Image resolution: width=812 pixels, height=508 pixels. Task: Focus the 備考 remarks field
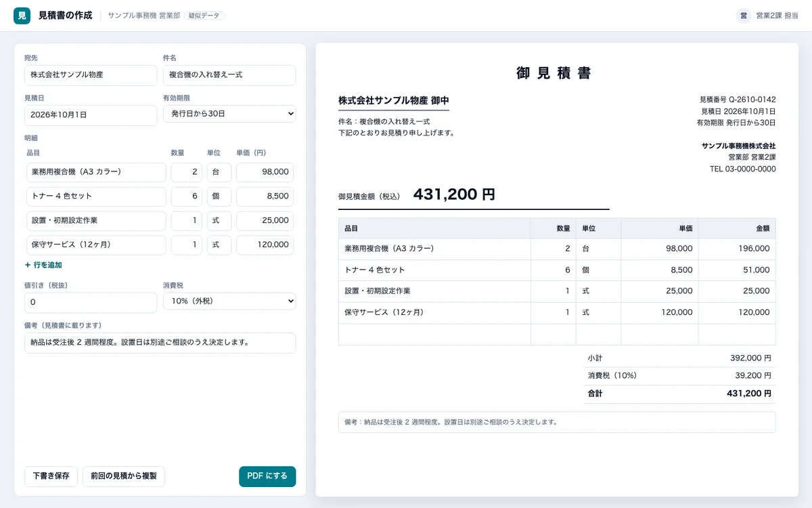tap(160, 343)
